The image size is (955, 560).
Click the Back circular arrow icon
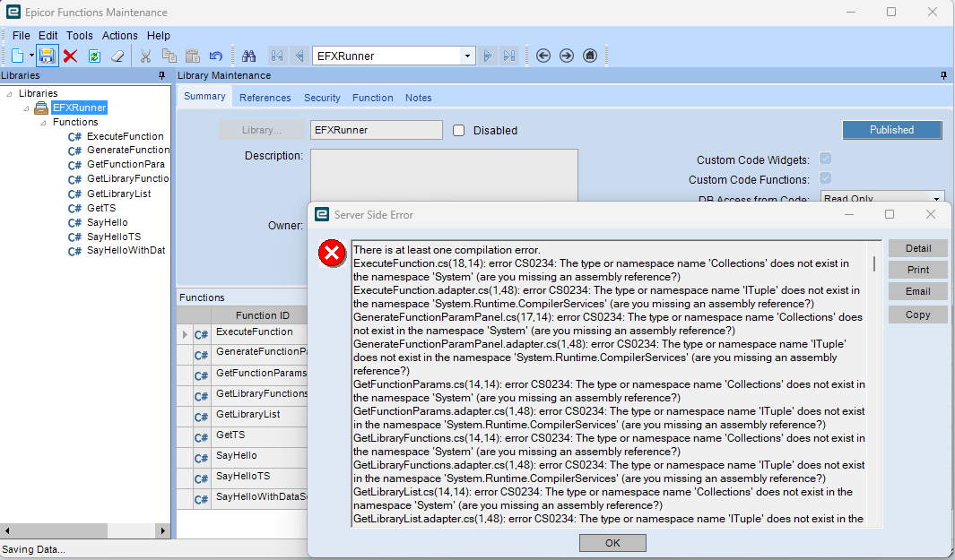click(543, 56)
